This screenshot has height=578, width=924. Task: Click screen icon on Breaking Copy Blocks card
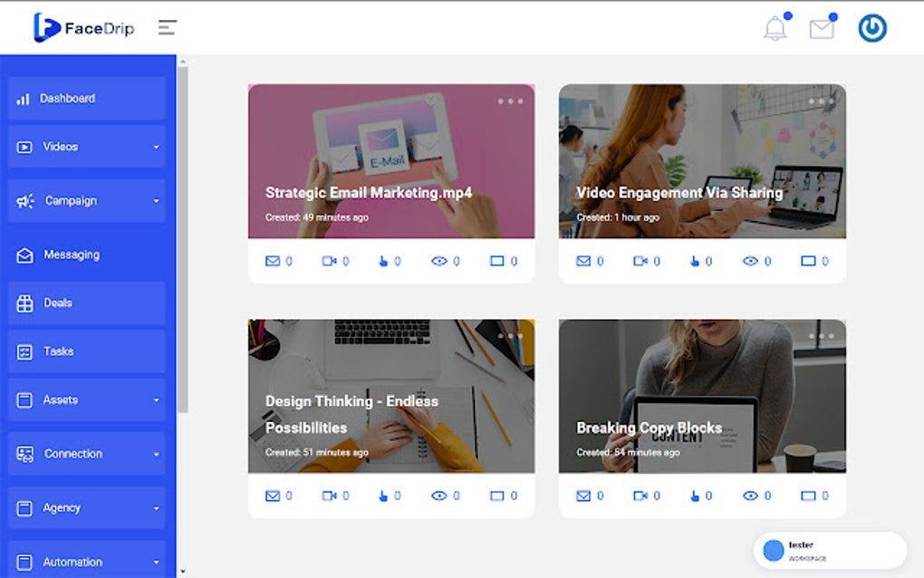click(808, 496)
